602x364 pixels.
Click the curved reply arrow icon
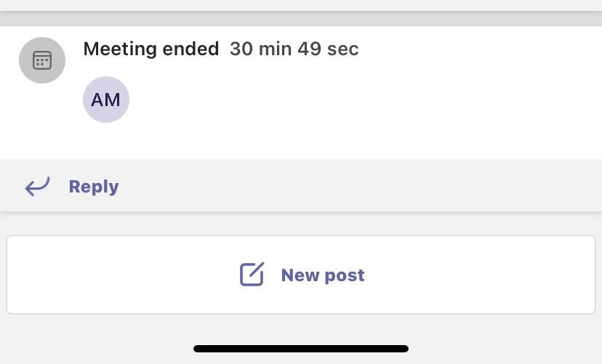click(x=37, y=187)
